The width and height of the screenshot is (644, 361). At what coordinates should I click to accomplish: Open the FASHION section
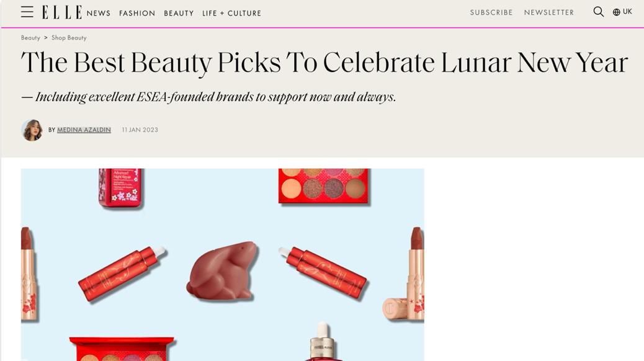(x=137, y=13)
